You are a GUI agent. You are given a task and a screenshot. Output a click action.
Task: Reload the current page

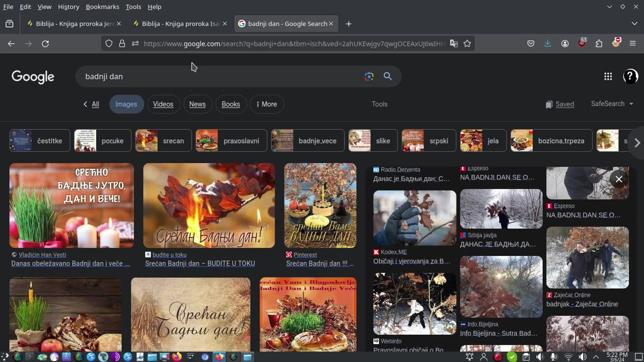[x=45, y=44]
